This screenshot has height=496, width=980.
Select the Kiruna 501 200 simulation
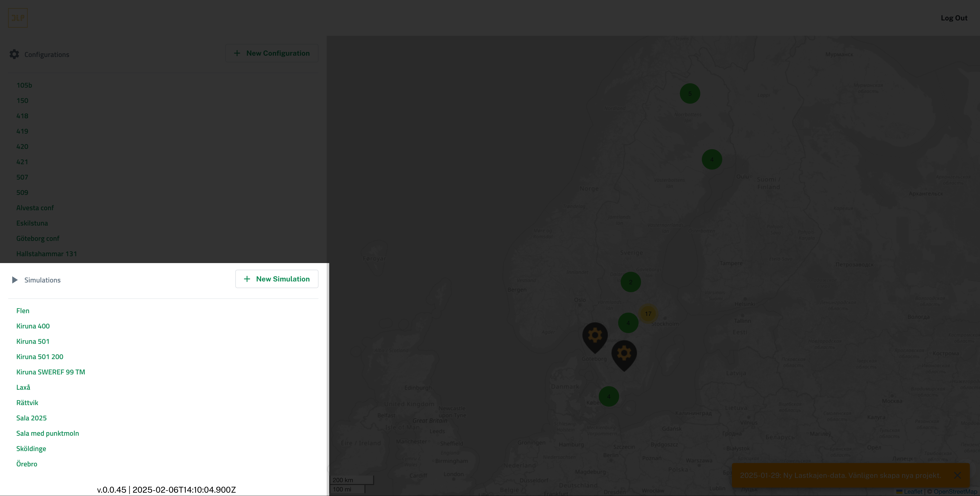pos(40,357)
